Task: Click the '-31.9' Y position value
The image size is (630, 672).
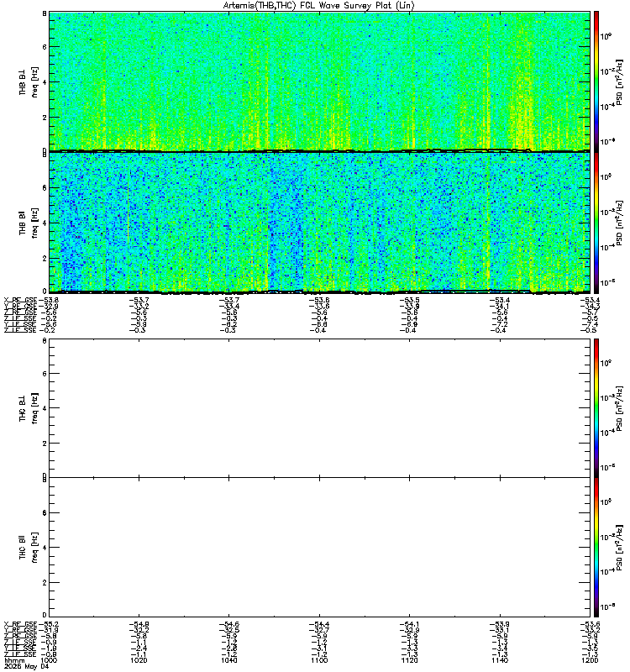Action: (49, 630)
